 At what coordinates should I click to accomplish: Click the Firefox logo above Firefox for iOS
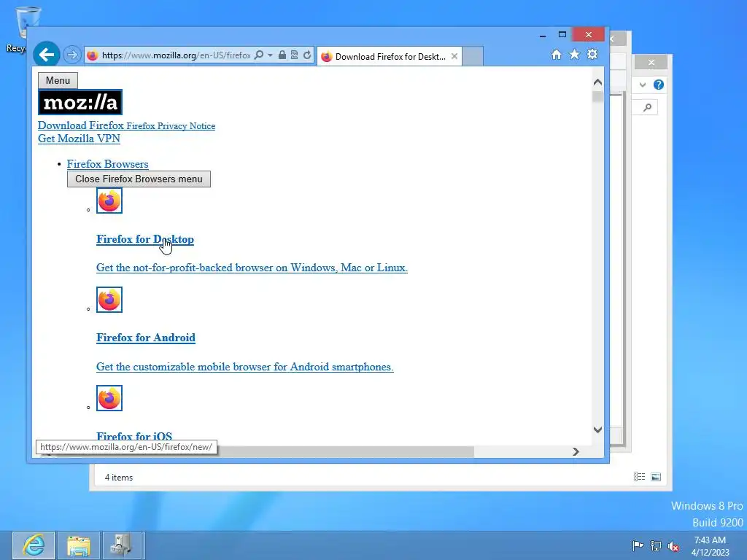click(109, 398)
